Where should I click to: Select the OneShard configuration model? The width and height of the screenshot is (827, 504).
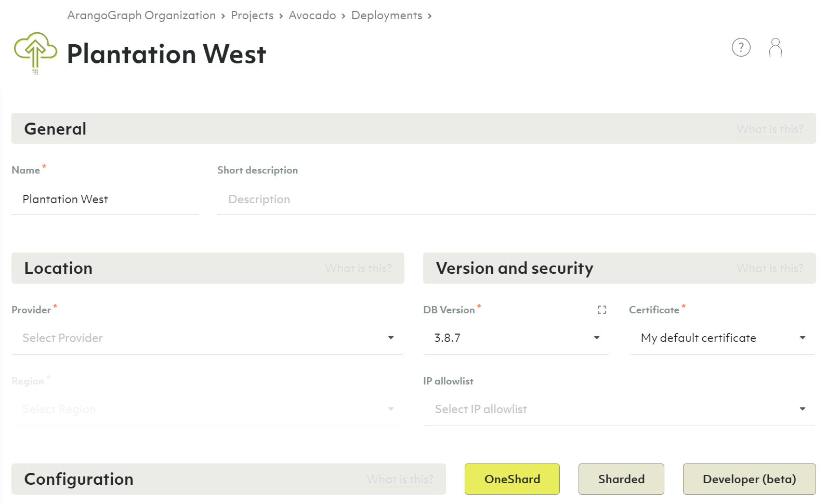click(512, 479)
